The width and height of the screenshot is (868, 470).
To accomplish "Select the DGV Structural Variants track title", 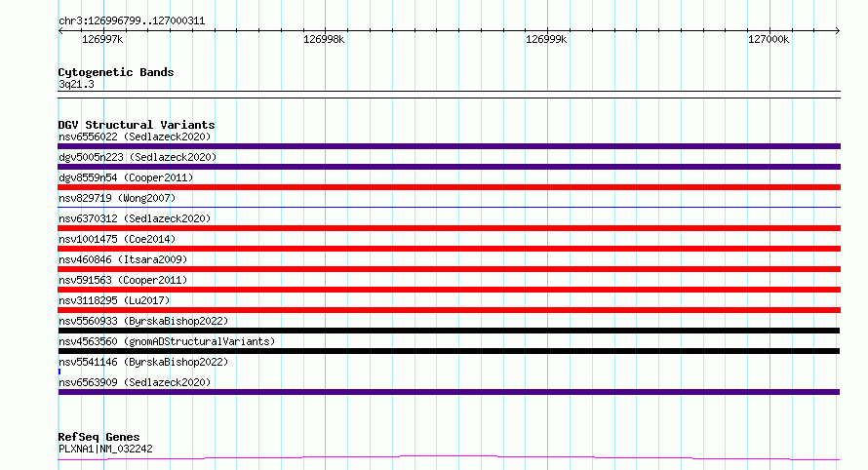I will pos(137,125).
